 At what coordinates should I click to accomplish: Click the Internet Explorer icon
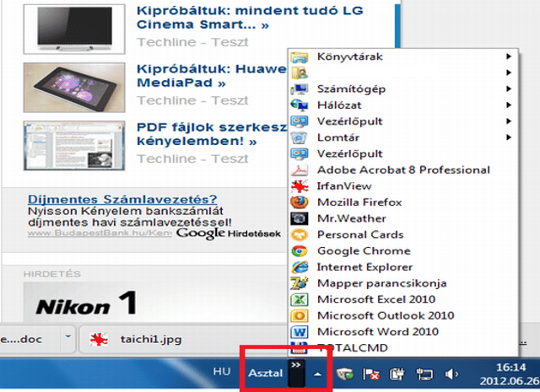pyautogui.click(x=300, y=267)
